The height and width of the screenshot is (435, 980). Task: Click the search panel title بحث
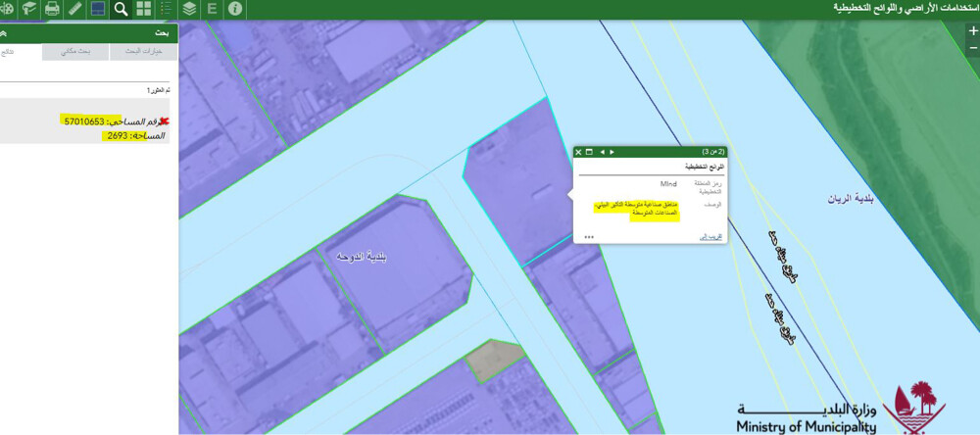tap(162, 33)
